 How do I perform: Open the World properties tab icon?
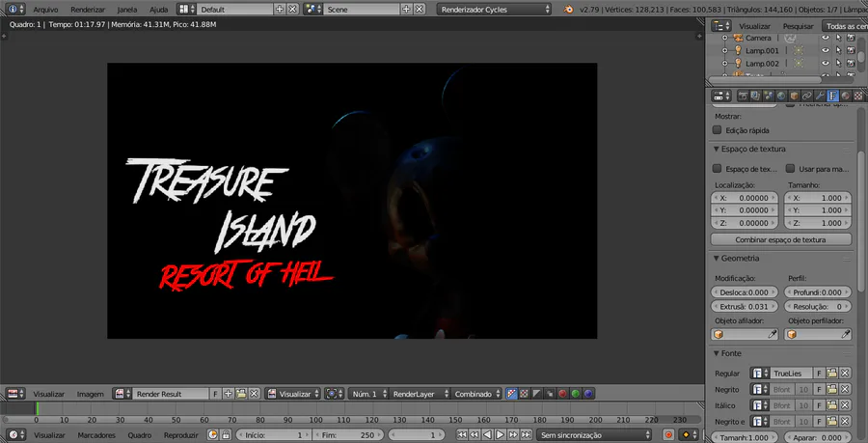click(780, 96)
